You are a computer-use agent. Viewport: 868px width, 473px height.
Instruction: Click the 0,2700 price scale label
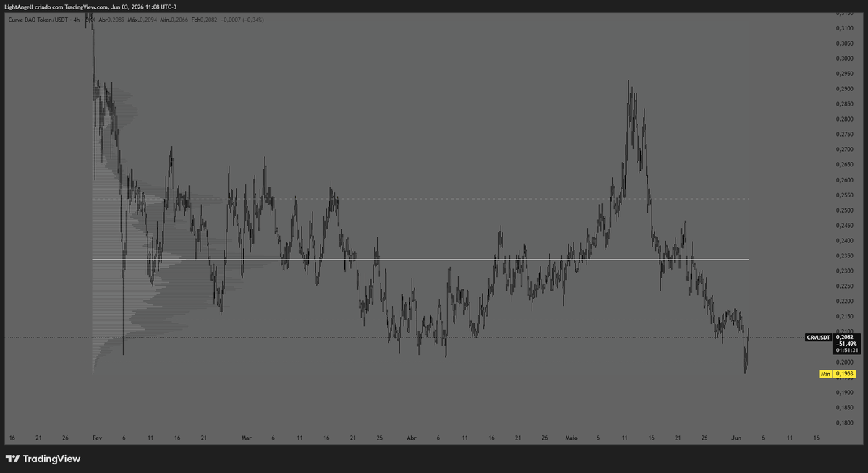coord(843,150)
